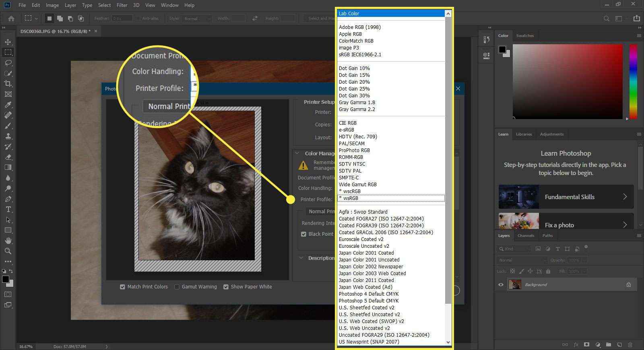This screenshot has width=644, height=350.
Task: Open the Layers panel options menu
Action: click(639, 235)
